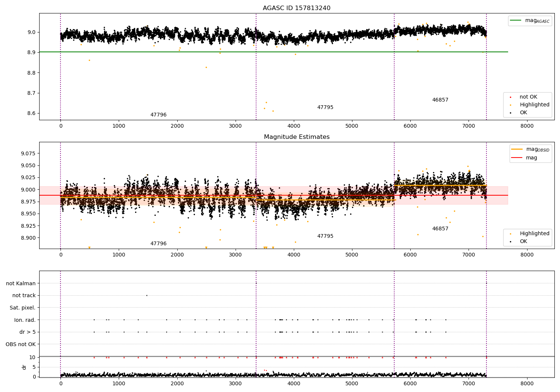Viewport: 560px width, 392px height.
Task: Click the mag OBSID legend entry
Action: (538, 149)
